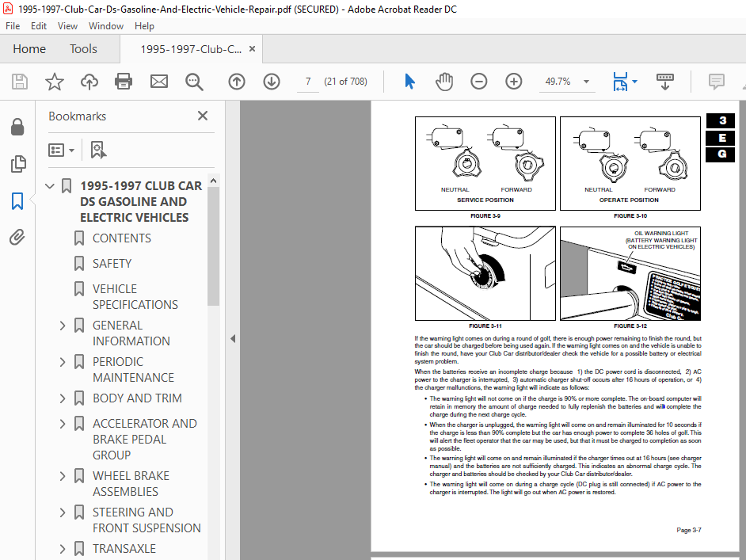Zoom out with the minus icon

478,82
